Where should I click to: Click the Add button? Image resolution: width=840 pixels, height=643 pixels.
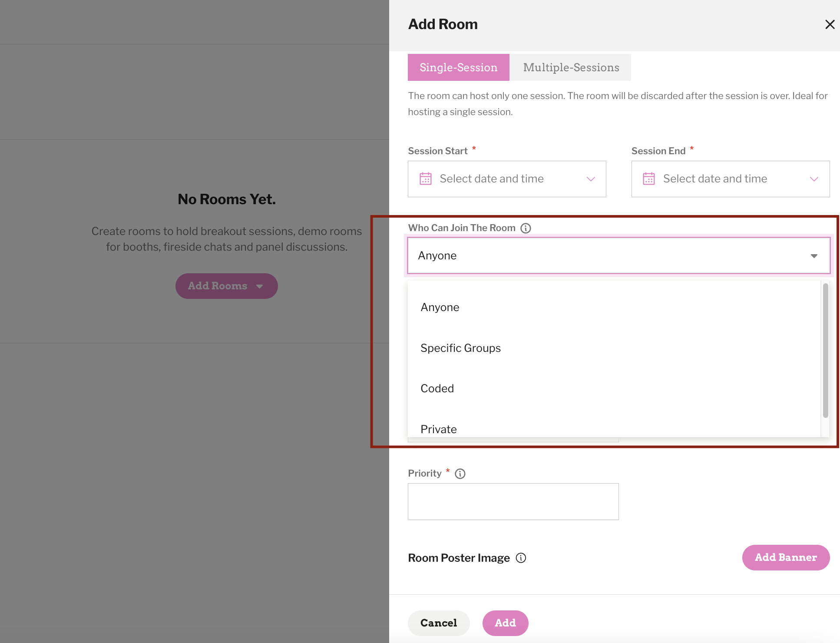pyautogui.click(x=505, y=623)
